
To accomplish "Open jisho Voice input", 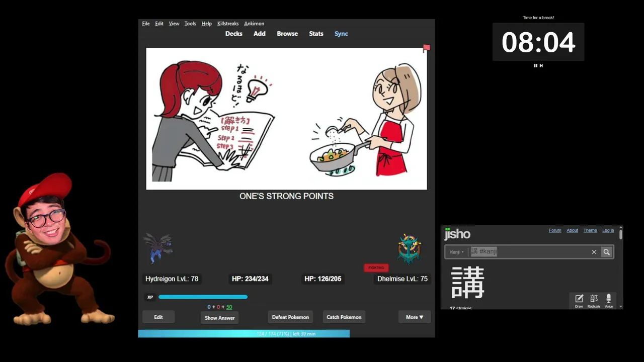I will [x=608, y=301].
